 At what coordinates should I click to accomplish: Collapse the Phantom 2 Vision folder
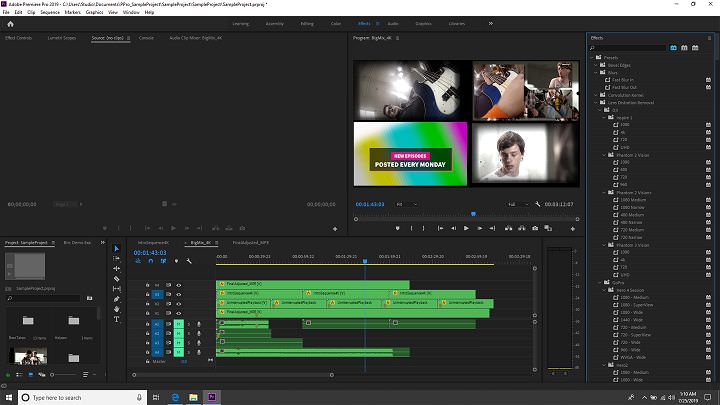[604, 155]
